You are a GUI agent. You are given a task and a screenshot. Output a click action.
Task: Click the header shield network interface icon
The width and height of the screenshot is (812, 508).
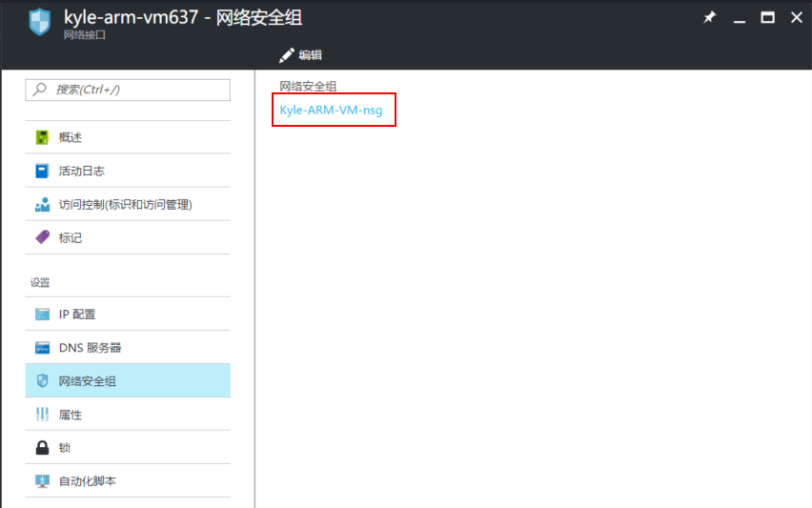click(39, 23)
